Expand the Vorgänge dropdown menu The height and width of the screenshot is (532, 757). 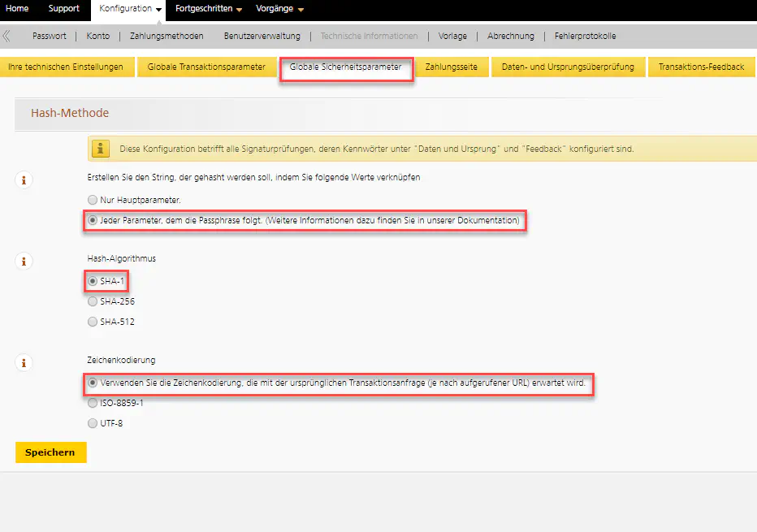279,9
